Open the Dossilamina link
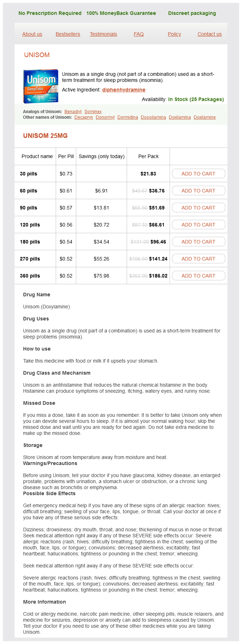 click(153, 117)
